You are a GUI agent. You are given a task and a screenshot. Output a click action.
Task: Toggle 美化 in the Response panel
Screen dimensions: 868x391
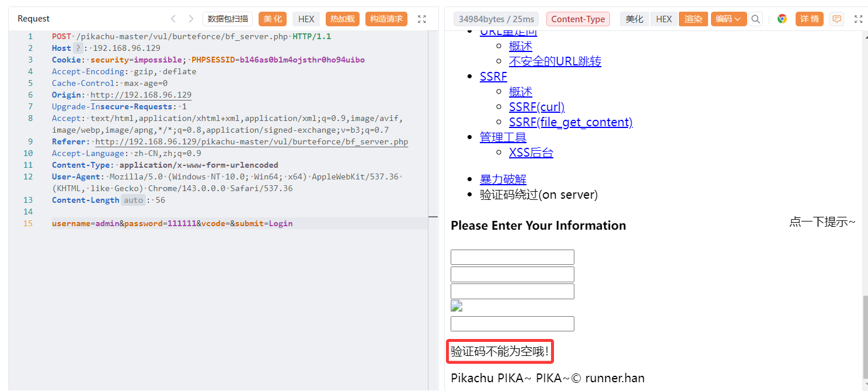click(x=635, y=19)
